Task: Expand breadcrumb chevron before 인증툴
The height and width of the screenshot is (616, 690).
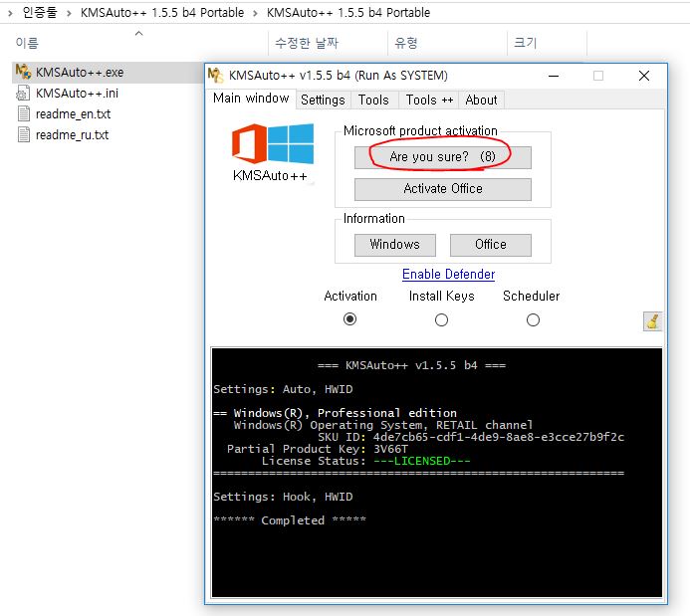Action: coord(10,13)
